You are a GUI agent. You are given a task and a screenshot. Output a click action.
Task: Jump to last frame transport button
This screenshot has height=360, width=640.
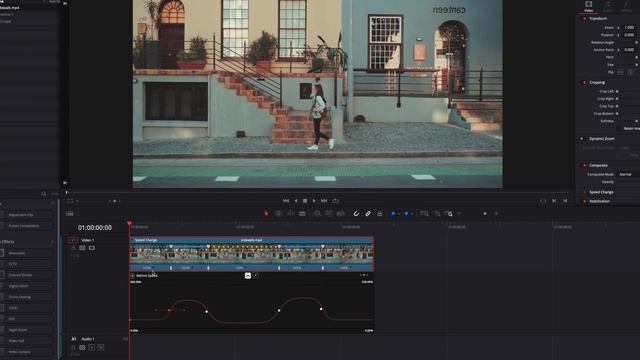(324, 201)
